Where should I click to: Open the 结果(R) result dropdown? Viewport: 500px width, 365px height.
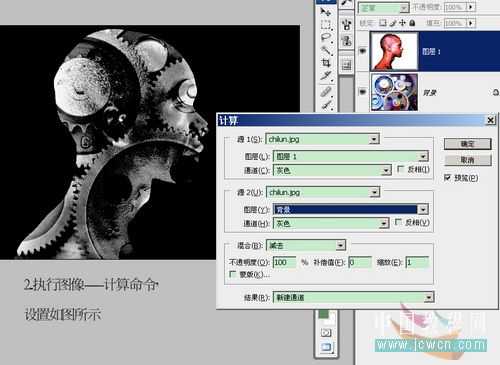coord(429,297)
